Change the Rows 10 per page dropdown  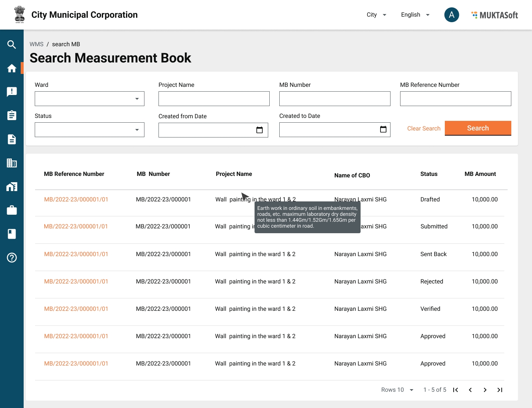point(398,390)
